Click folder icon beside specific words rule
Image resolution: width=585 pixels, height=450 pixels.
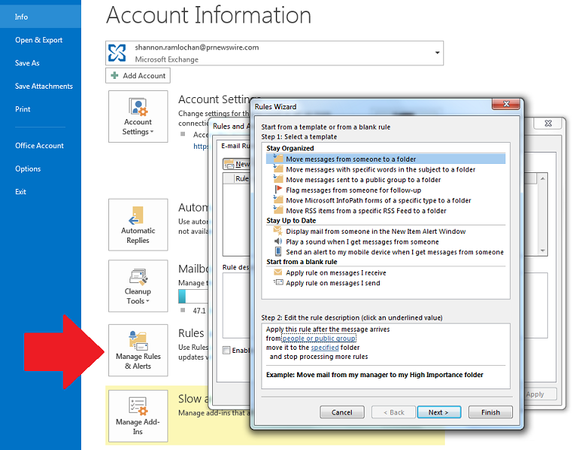click(x=278, y=169)
